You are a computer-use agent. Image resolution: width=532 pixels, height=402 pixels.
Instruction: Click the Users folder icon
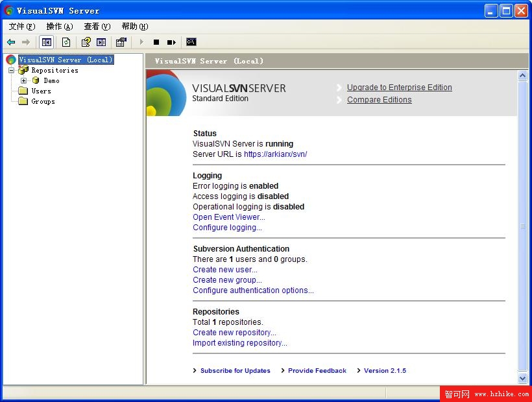pyautogui.click(x=23, y=91)
